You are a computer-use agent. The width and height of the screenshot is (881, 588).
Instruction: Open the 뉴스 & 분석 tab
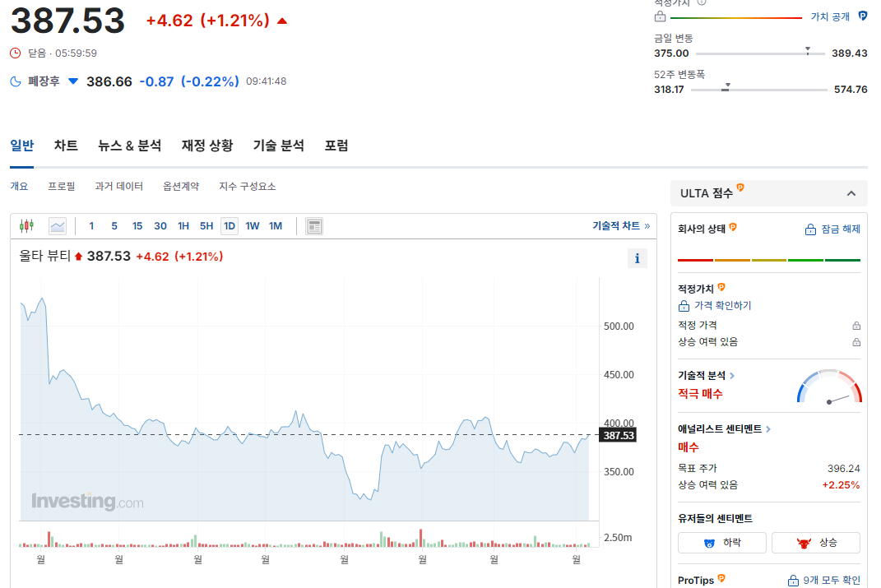(x=129, y=146)
